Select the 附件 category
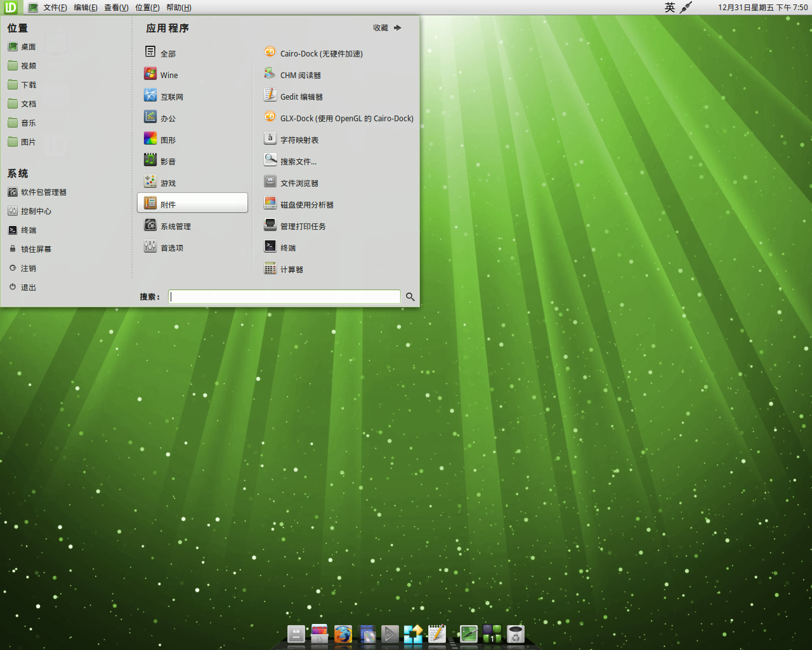The height and width of the screenshot is (650, 812). [192, 203]
